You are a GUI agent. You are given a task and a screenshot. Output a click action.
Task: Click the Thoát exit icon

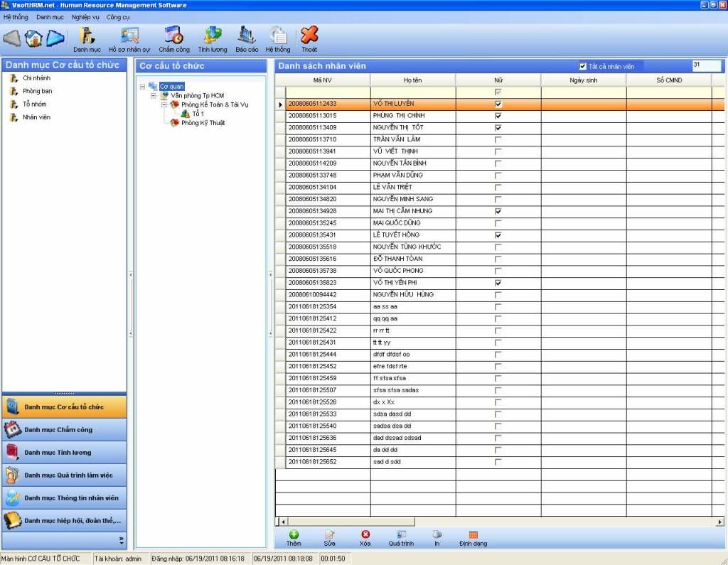[309, 40]
